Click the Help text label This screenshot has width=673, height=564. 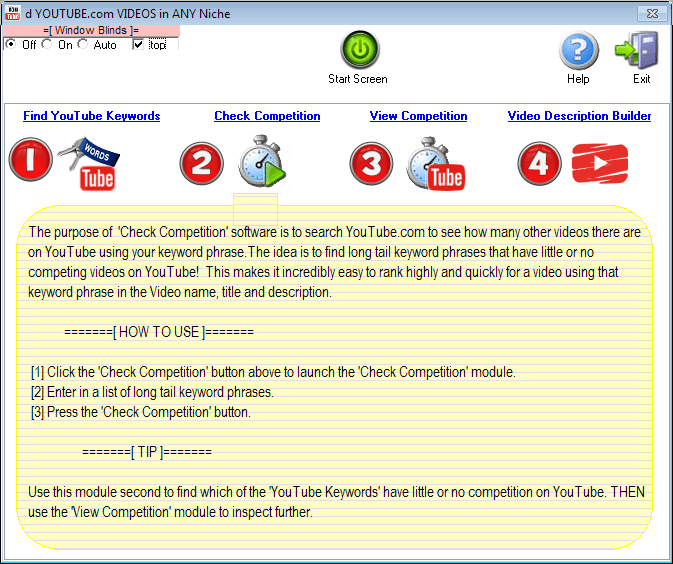(x=578, y=79)
